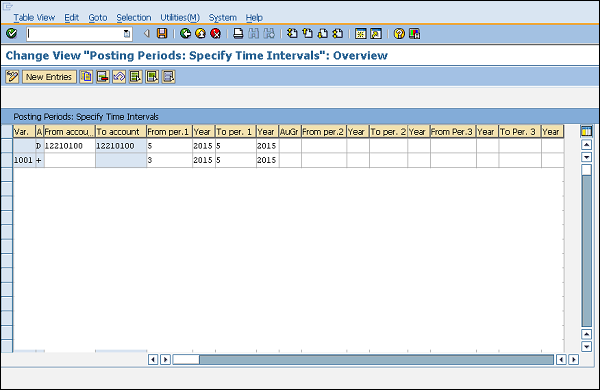Viewport: 600px width, 390px height.
Task: Click the yellow Exit icon
Action: [201, 34]
